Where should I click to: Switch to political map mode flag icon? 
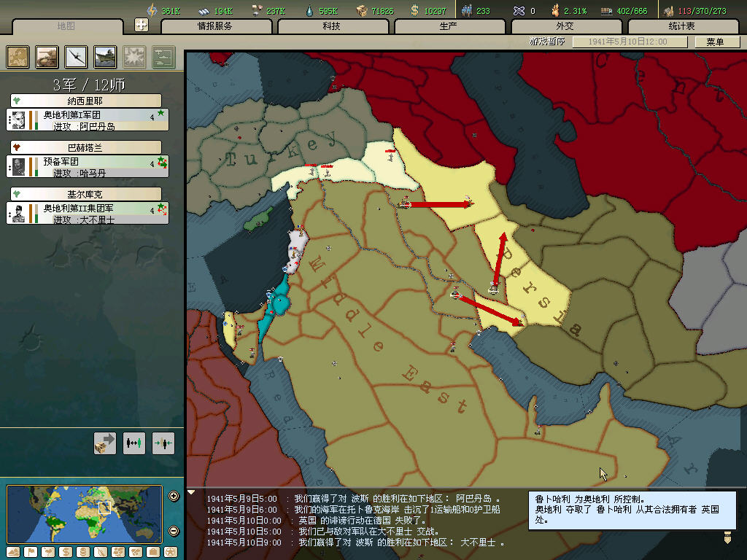pos(31,553)
